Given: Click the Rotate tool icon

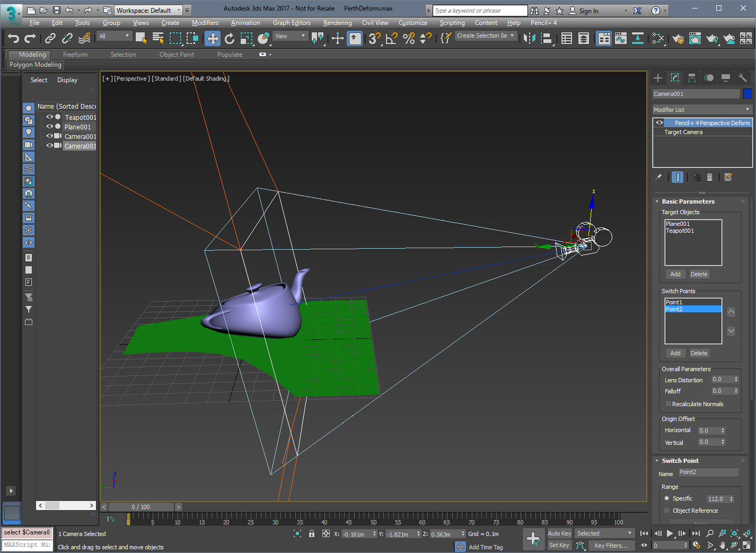Looking at the screenshot, I should click(229, 38).
